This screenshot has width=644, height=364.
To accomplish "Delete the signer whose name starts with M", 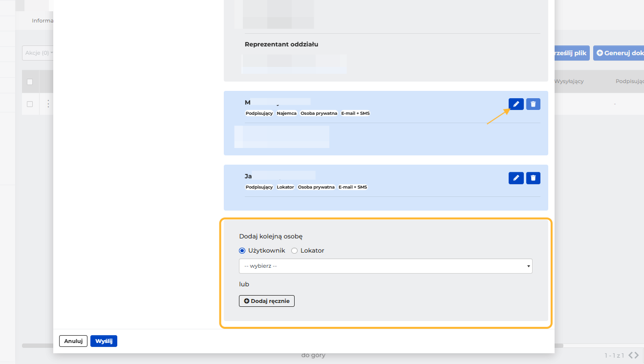I will (x=533, y=104).
